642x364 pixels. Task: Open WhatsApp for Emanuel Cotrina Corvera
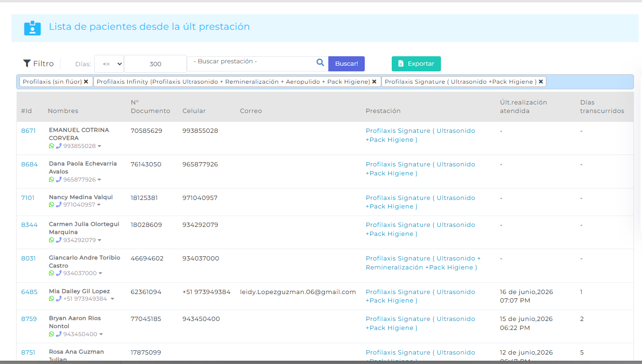pyautogui.click(x=52, y=146)
